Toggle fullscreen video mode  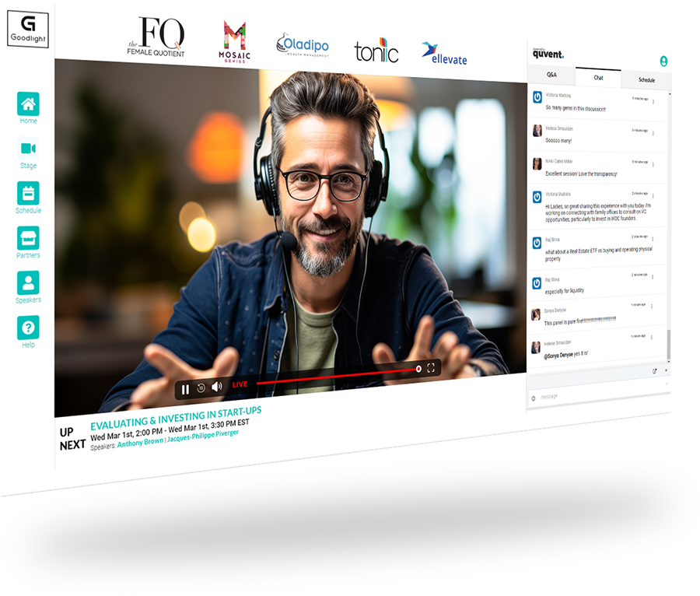point(431,368)
